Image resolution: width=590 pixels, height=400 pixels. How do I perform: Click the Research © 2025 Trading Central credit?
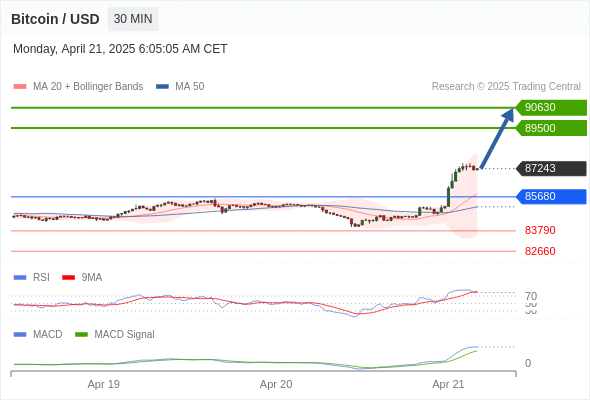[506, 87]
